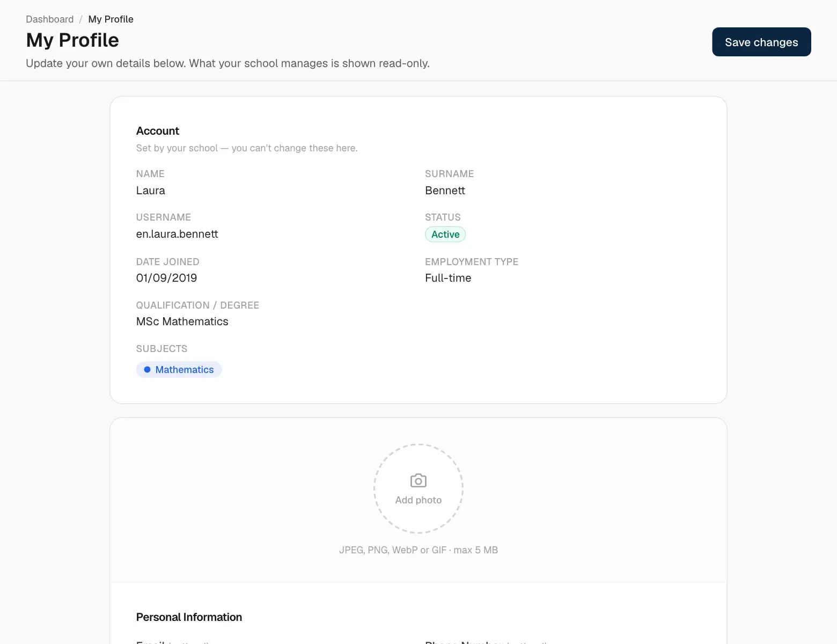The image size is (837, 644).
Task: Click the My Profile page title
Action: point(72,40)
